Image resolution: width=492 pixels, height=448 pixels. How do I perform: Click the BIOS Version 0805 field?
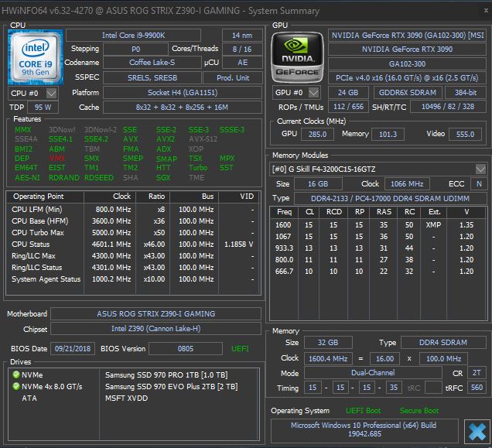click(185, 349)
